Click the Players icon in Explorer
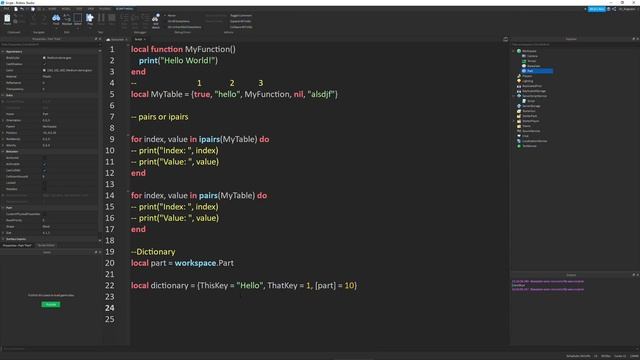The height and width of the screenshot is (360, 640). [519, 76]
